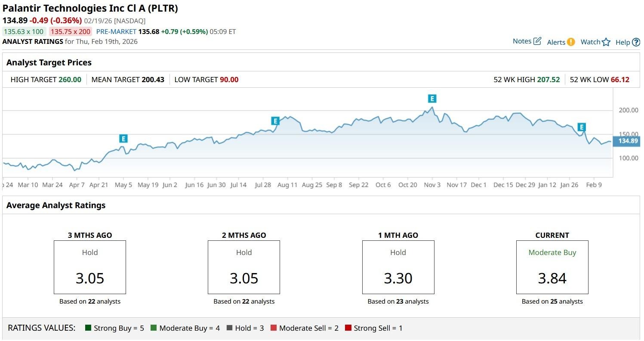Click the 134.89 current price chart label

(x=628, y=141)
